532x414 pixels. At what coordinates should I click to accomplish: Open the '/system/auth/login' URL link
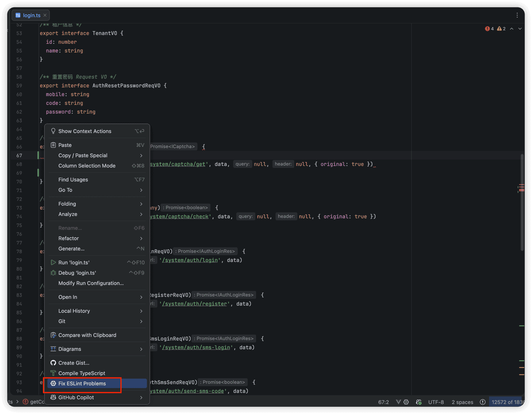(x=190, y=260)
